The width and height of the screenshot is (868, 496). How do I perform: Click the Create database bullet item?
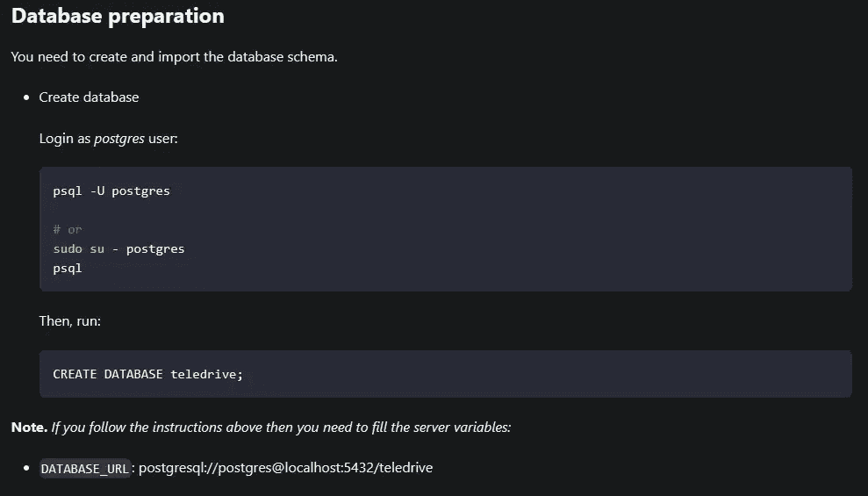coord(89,97)
